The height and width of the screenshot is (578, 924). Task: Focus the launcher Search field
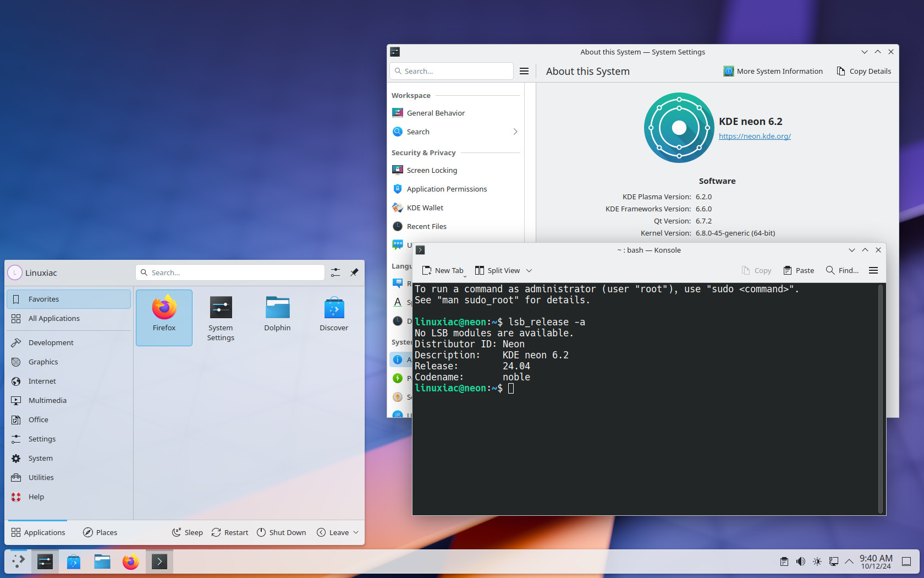pos(230,272)
